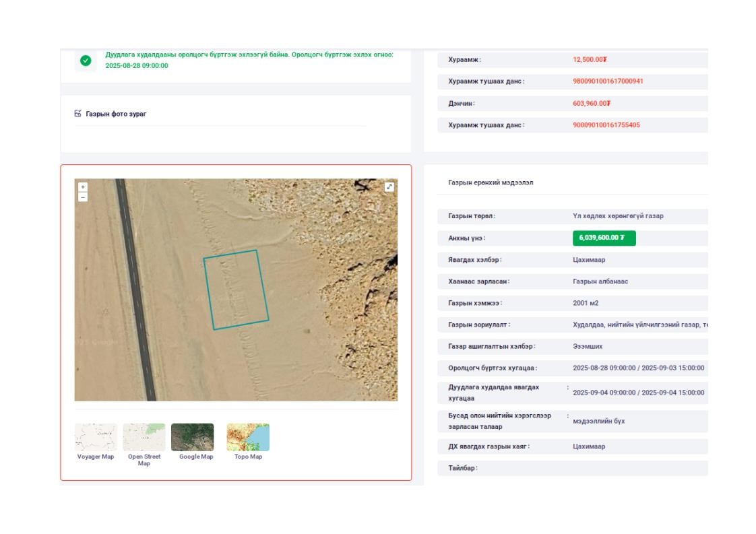
Task: Switch to the Voyager Map layer
Action: tap(96, 438)
